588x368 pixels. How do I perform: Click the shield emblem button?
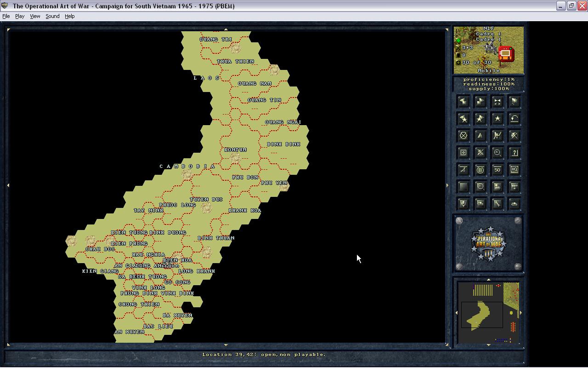click(x=463, y=204)
